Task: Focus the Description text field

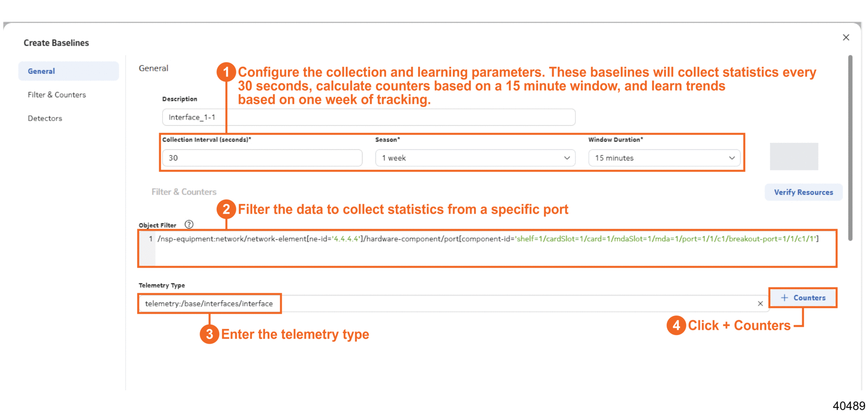Action: click(368, 117)
